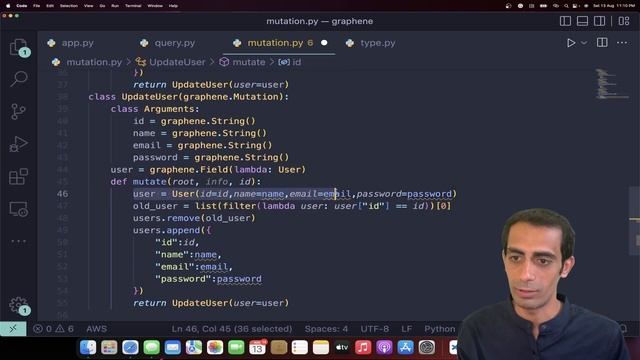
Task: Show additional views via the activity bar ellipsis
Action: (x=18, y=241)
